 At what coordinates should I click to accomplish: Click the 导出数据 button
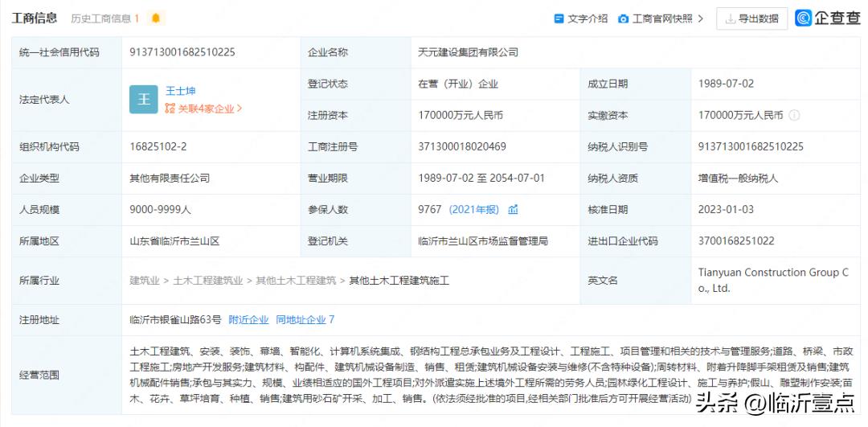(751, 18)
